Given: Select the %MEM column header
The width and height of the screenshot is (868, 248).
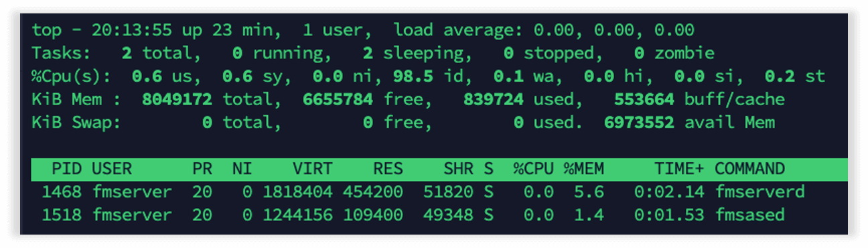Looking at the screenshot, I should click(583, 169).
